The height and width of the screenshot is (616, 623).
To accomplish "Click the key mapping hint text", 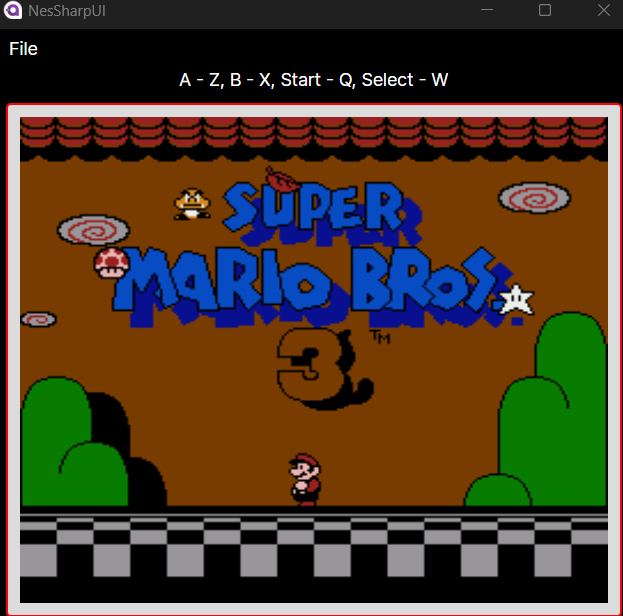I will point(313,80).
